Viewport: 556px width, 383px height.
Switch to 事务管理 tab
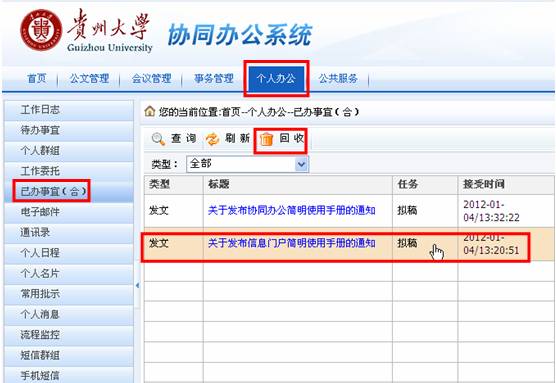(x=214, y=78)
